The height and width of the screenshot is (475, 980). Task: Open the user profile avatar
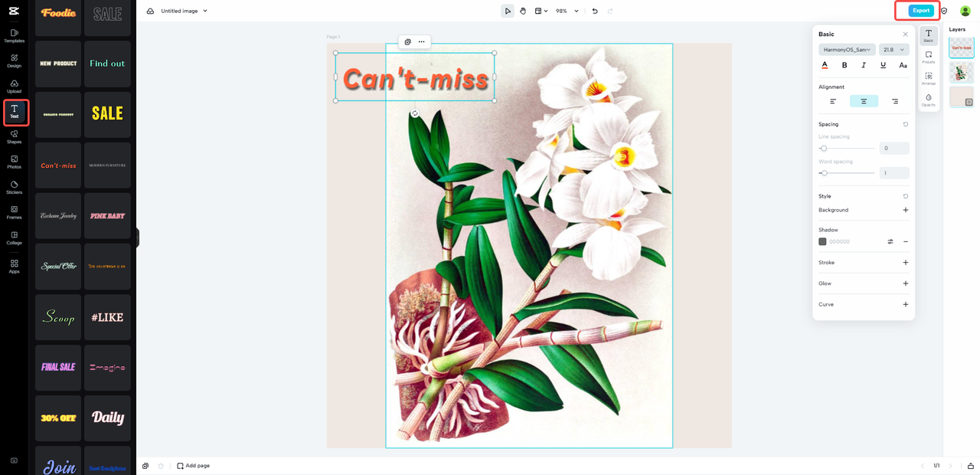(965, 11)
